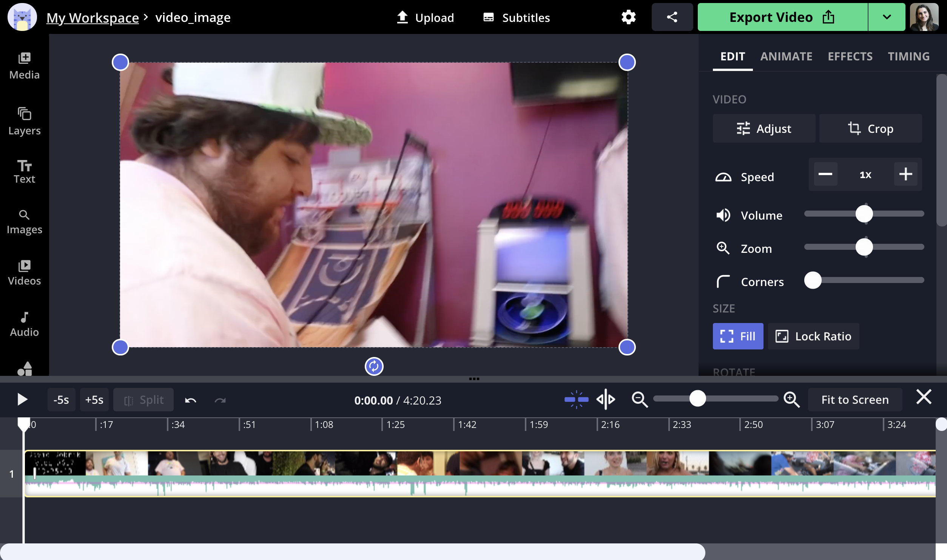947x560 pixels.
Task: Click the Split tool icon
Action: click(129, 400)
